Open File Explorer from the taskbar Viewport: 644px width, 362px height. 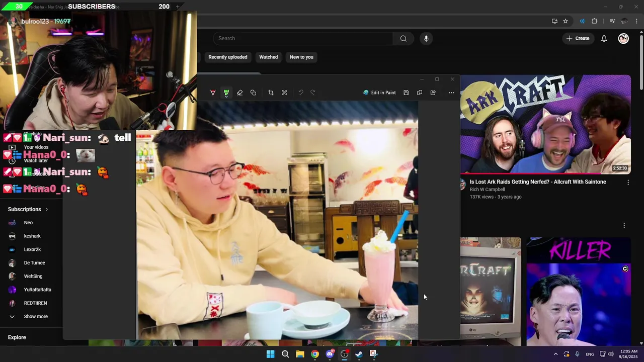pyautogui.click(x=300, y=354)
